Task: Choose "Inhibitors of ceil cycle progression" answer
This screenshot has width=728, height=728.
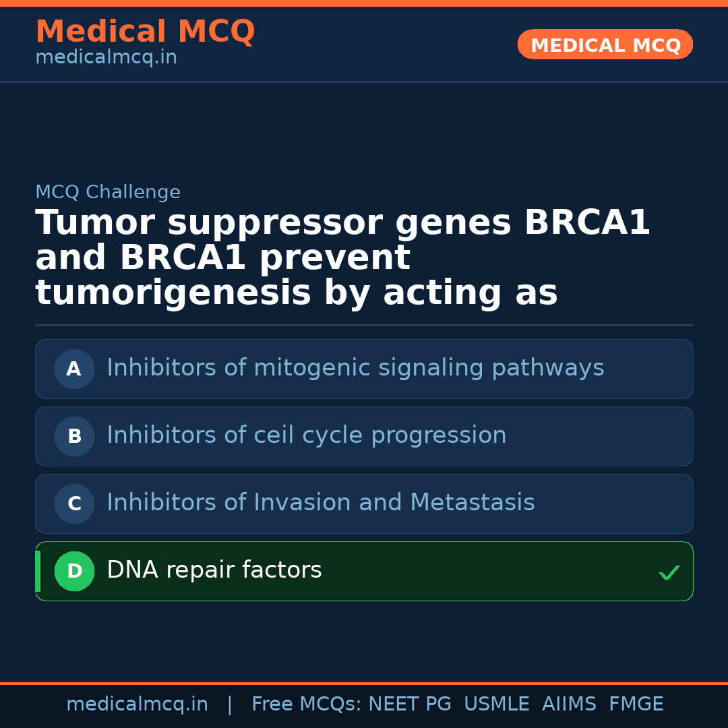Action: tap(306, 435)
